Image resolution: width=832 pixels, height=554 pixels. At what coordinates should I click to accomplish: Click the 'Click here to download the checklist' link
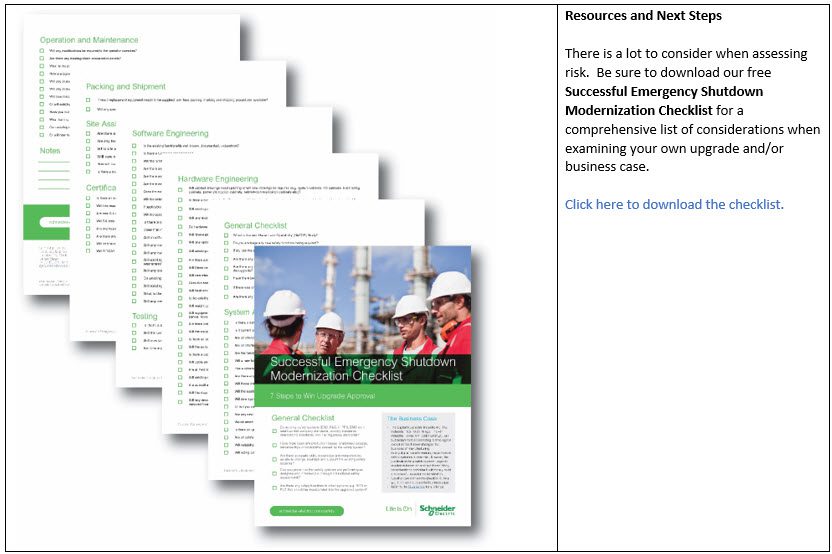pos(674,204)
